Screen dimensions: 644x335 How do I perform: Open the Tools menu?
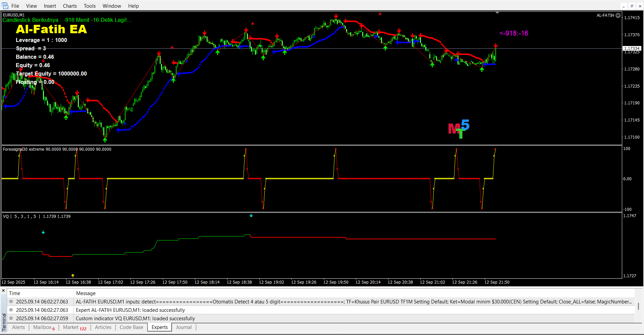point(90,6)
